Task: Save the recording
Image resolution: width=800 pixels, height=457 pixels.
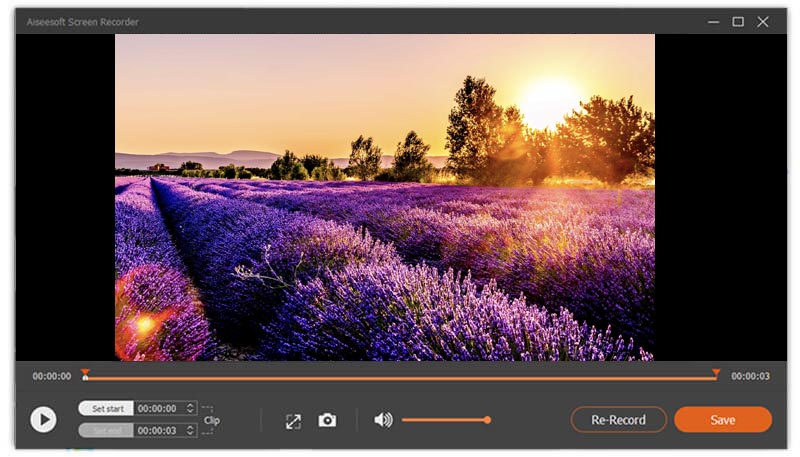Action: pos(722,420)
